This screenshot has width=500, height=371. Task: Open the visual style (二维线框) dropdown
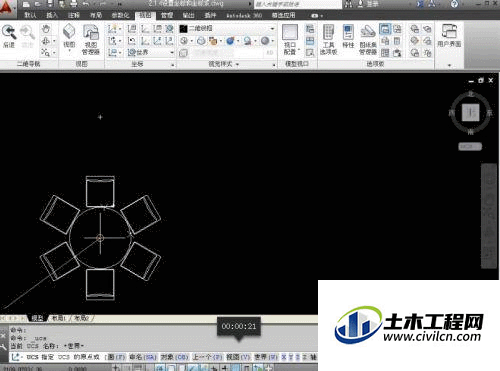(228, 29)
